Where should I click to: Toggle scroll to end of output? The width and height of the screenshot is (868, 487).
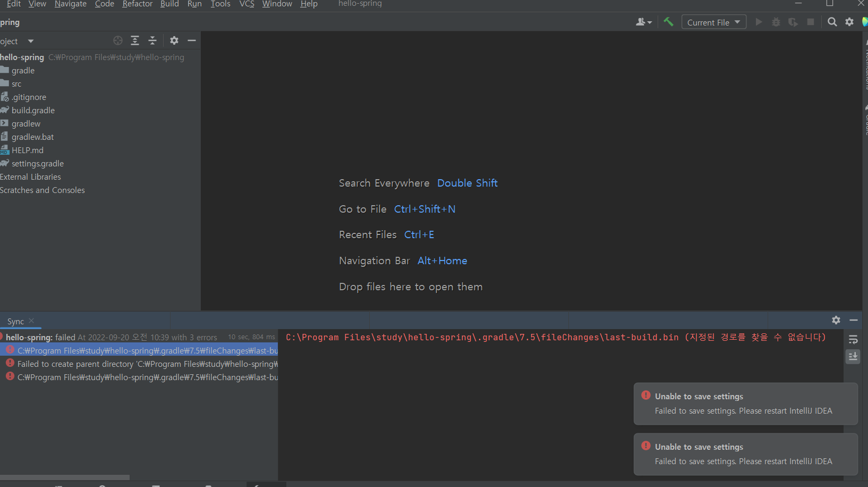(853, 357)
